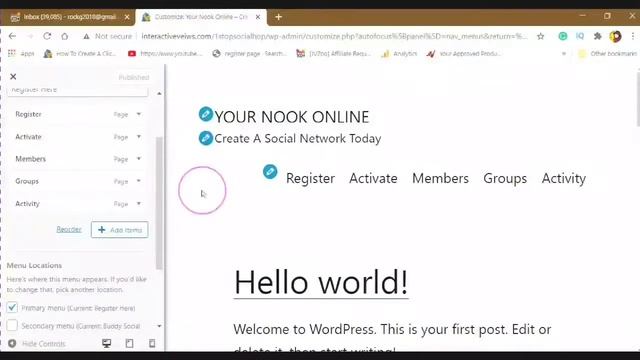This screenshot has width=640, height=360.
Task: Open Your Approved Products bookmark
Action: coord(464,53)
